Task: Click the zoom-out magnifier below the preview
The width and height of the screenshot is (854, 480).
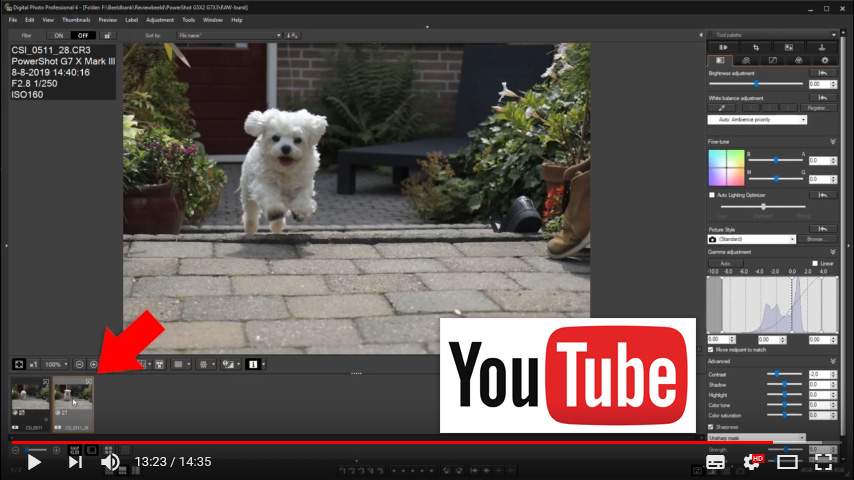Action: tap(79, 364)
